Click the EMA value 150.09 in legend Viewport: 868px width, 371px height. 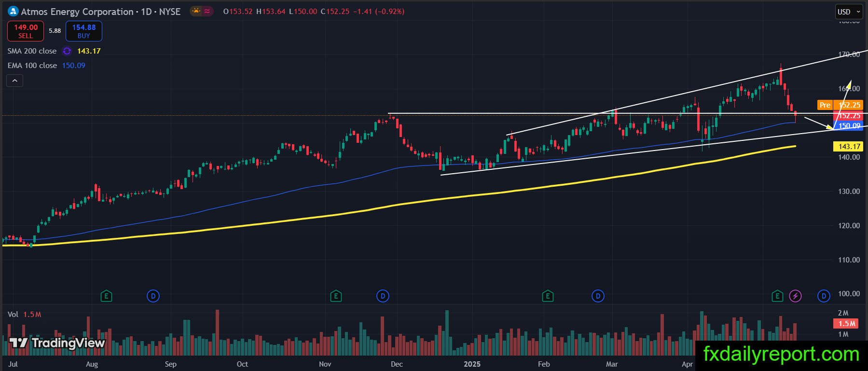[x=73, y=66]
